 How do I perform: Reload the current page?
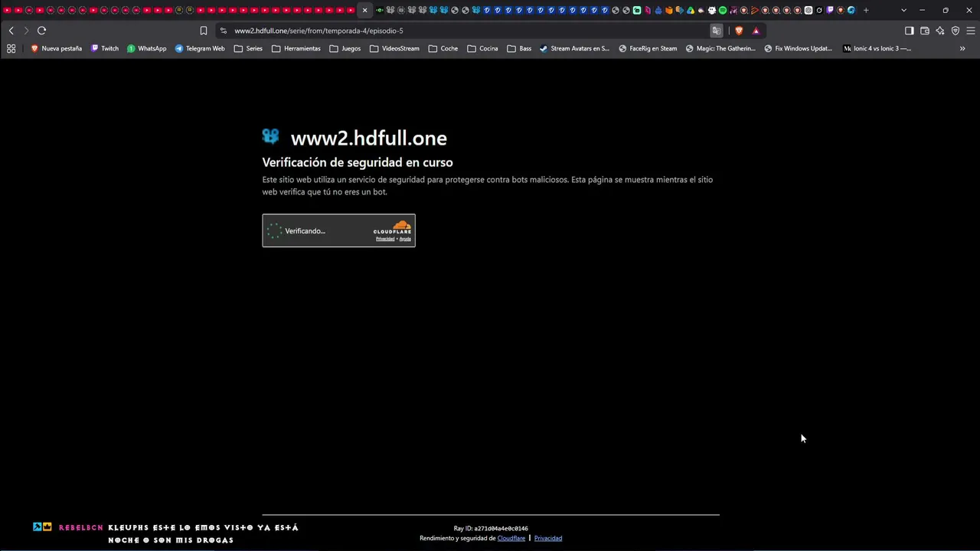point(41,31)
